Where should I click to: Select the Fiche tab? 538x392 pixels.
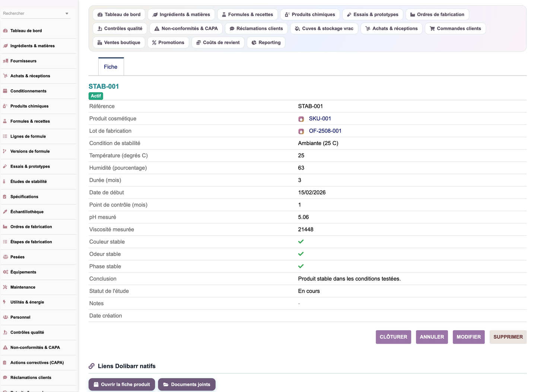point(111,67)
